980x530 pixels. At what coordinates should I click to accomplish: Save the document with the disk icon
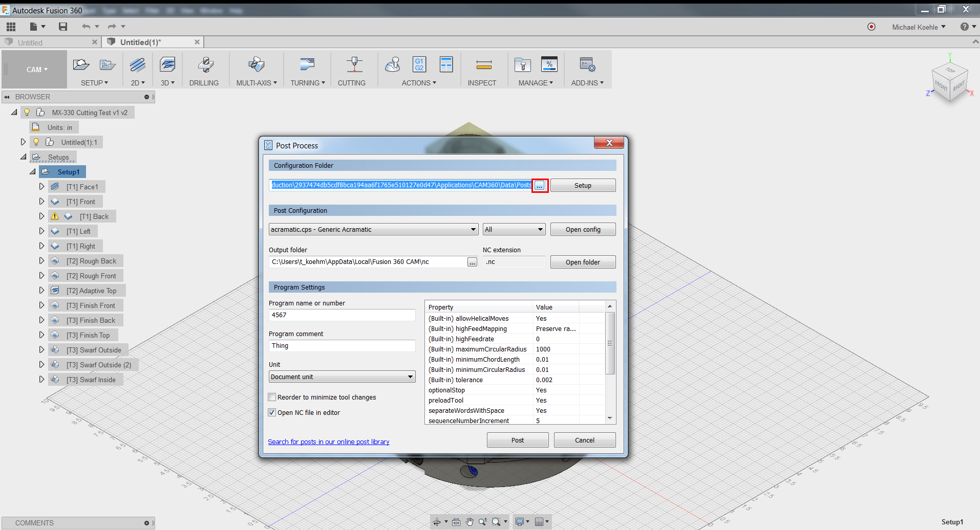tap(63, 27)
